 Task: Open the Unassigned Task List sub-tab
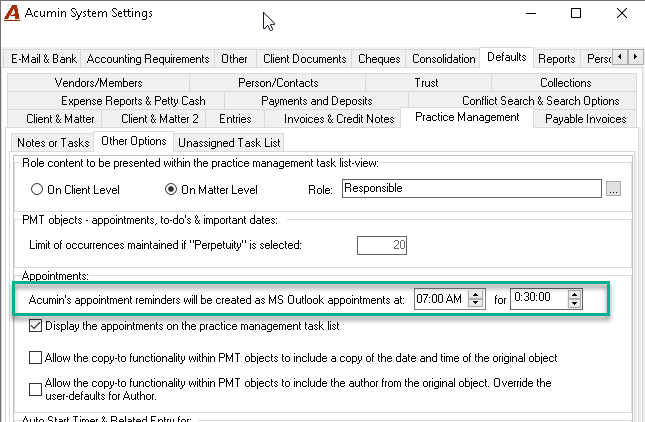pos(229,143)
